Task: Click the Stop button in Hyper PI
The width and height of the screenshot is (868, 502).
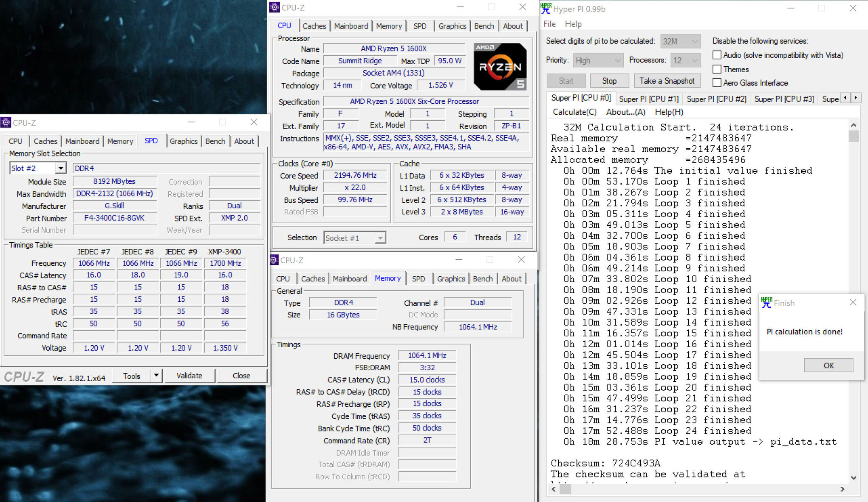Action: click(x=609, y=81)
